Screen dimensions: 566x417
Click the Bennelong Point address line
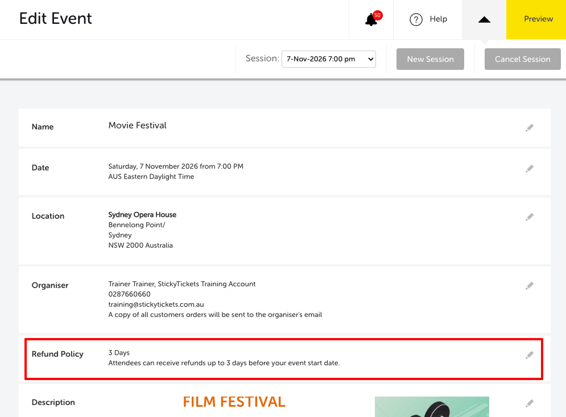pos(136,225)
